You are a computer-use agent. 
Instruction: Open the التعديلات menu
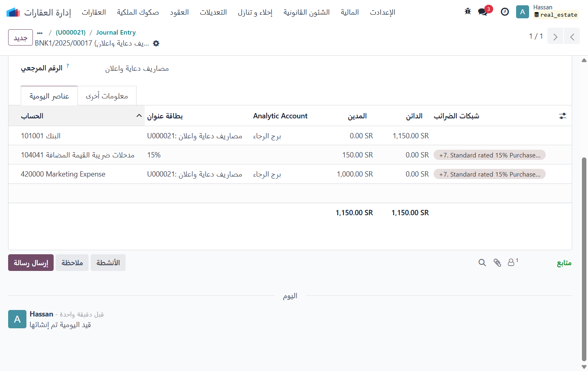tap(213, 12)
